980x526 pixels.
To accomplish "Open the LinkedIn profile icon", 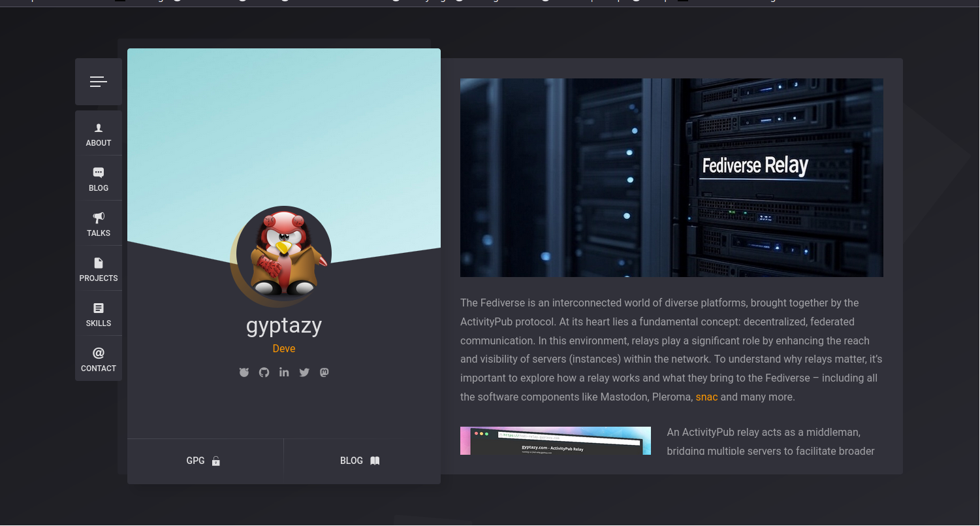I will (x=284, y=372).
